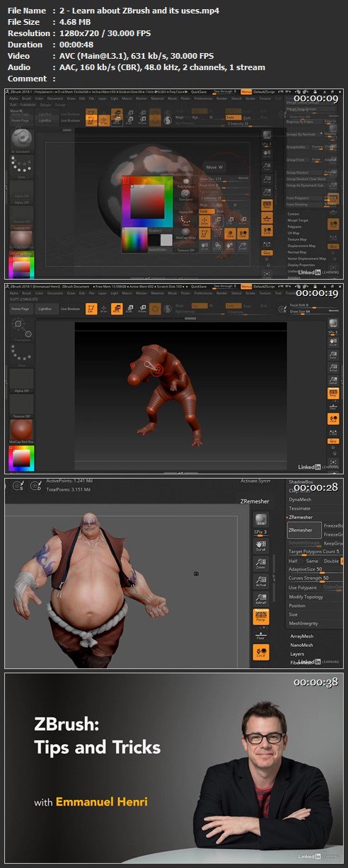This screenshot has width=348, height=868.
Task: Open Stroke menu in 00:00:19 frame
Action: click(250, 293)
